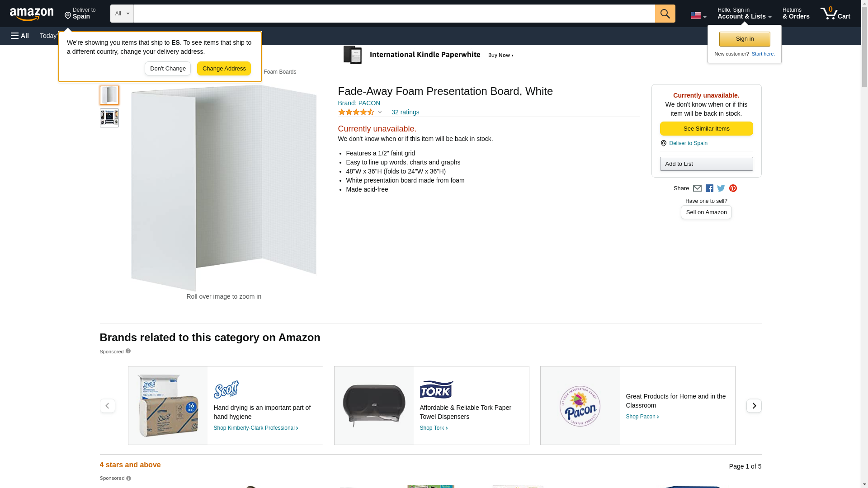Expand the star rating breakdown popover
The width and height of the screenshot is (868, 488).
(x=360, y=112)
